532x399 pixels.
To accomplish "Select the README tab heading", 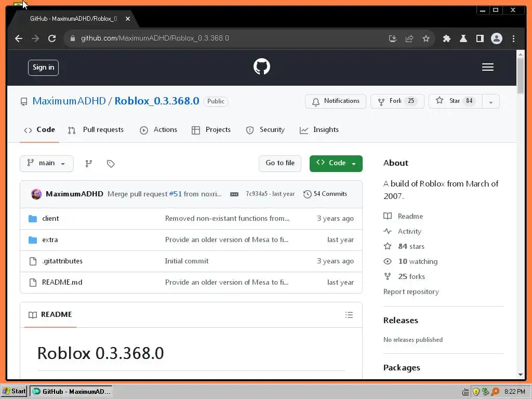I will tap(50, 315).
